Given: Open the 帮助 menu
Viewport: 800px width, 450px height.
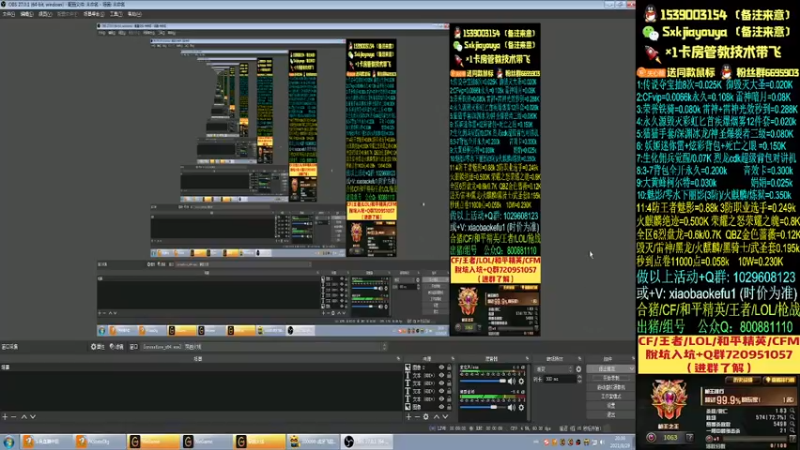Looking at the screenshot, I should tap(134, 14).
